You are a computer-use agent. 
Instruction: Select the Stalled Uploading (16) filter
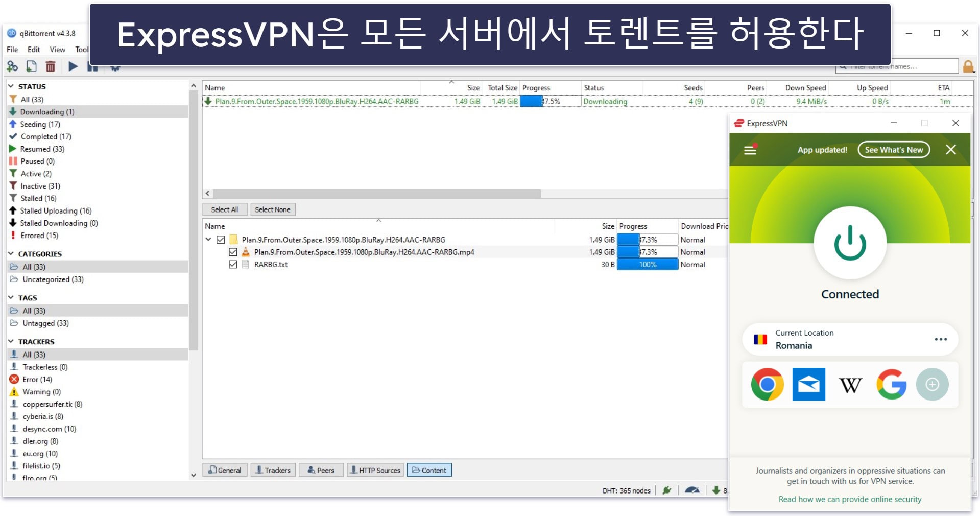pyautogui.click(x=98, y=211)
